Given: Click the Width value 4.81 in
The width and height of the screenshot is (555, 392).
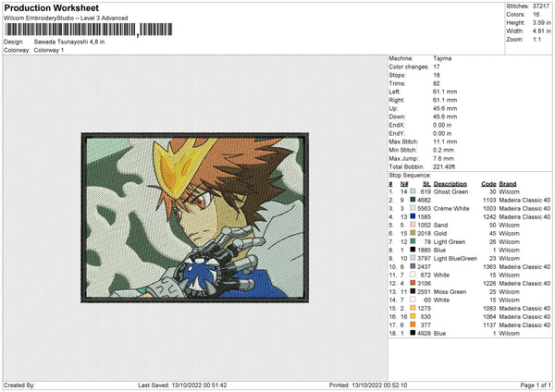Looking at the screenshot, I should tap(542, 31).
